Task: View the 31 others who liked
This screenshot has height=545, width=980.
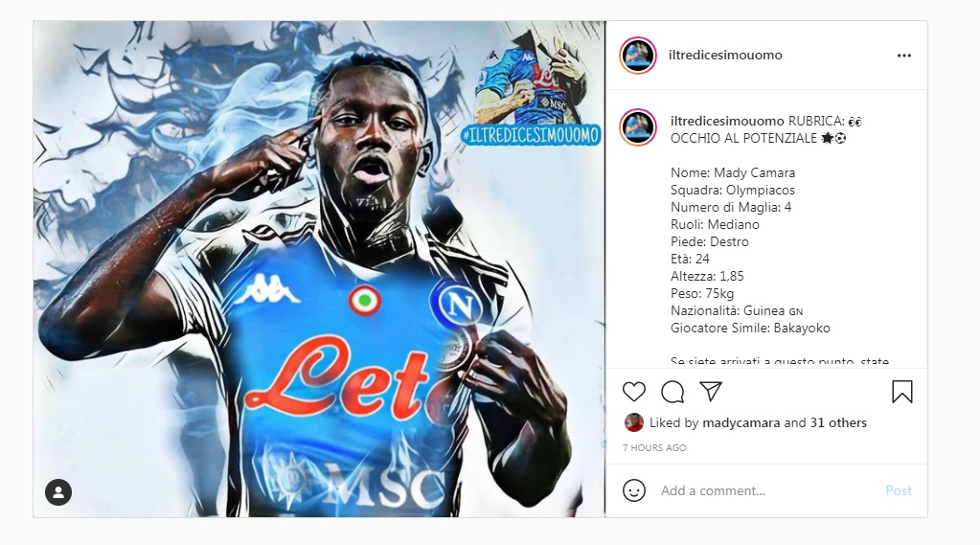Action: point(838,422)
